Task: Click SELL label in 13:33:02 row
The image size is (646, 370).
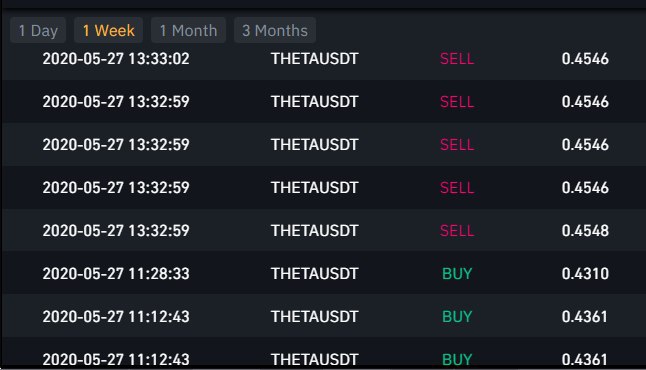Action: (x=457, y=59)
